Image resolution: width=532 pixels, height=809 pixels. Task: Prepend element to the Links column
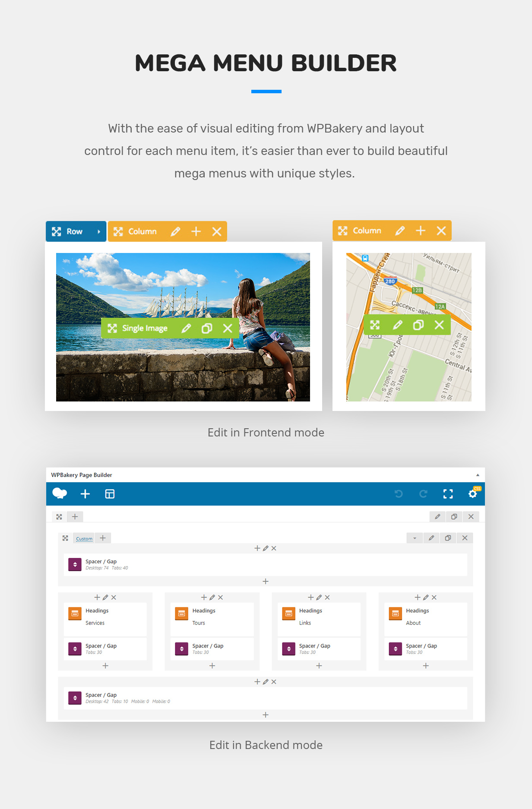pyautogui.click(x=311, y=597)
